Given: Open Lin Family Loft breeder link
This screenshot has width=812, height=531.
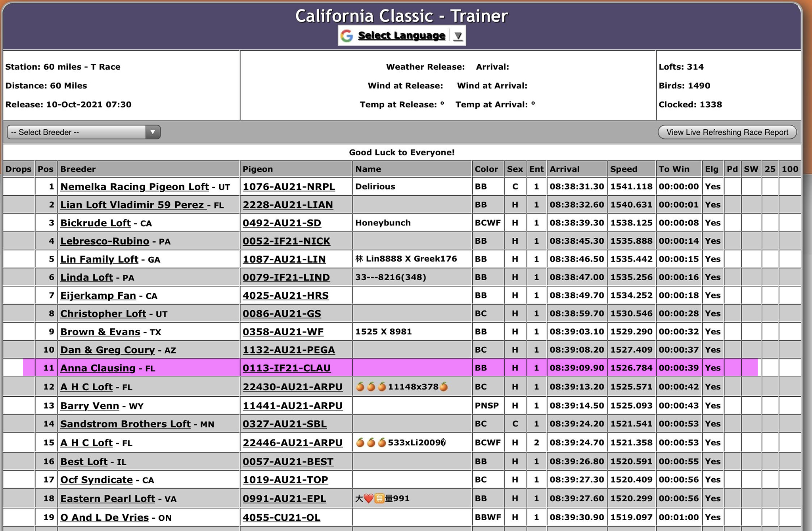Looking at the screenshot, I should click(99, 260).
